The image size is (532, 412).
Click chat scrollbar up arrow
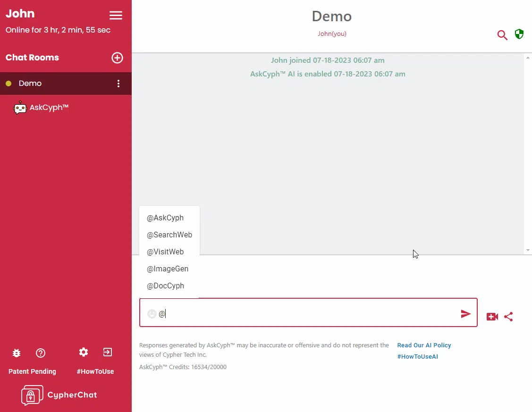[528, 58]
